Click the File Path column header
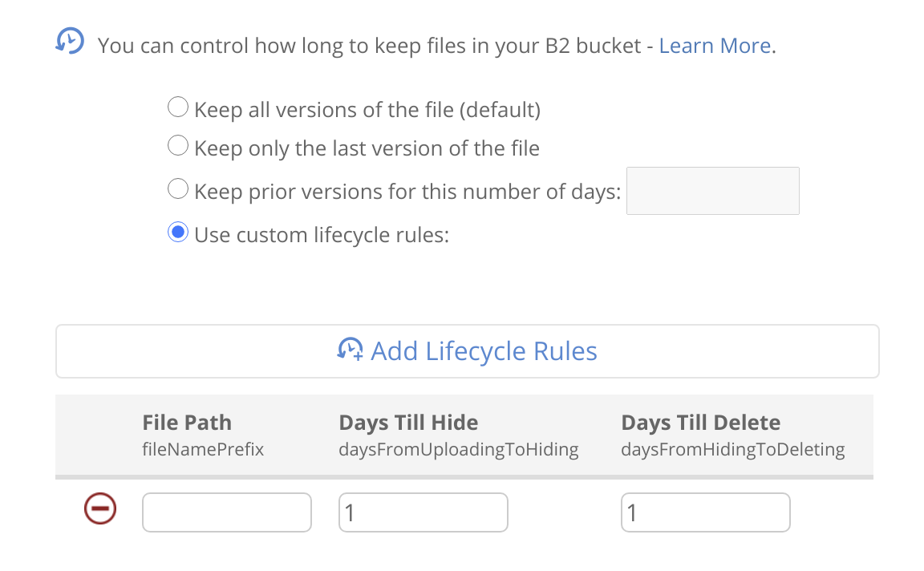Screen dimensions: 924x571 pyautogui.click(x=187, y=423)
